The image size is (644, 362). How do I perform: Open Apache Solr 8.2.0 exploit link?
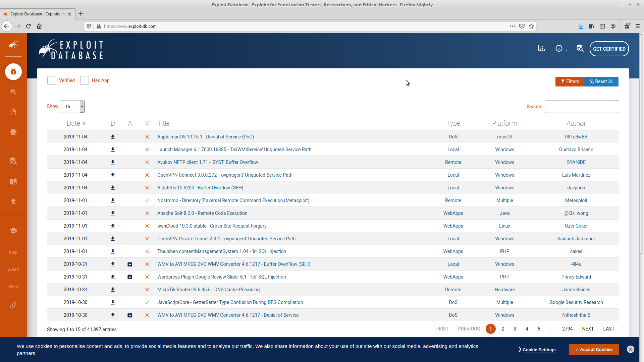tap(202, 213)
